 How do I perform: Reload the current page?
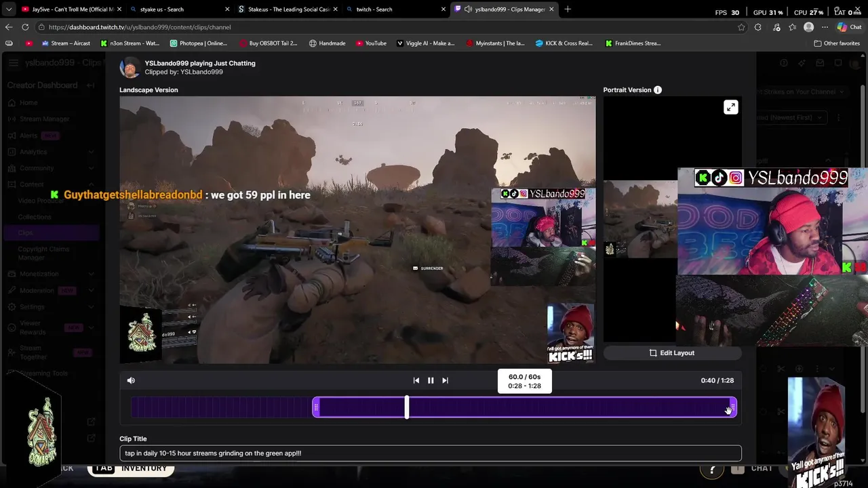point(25,27)
